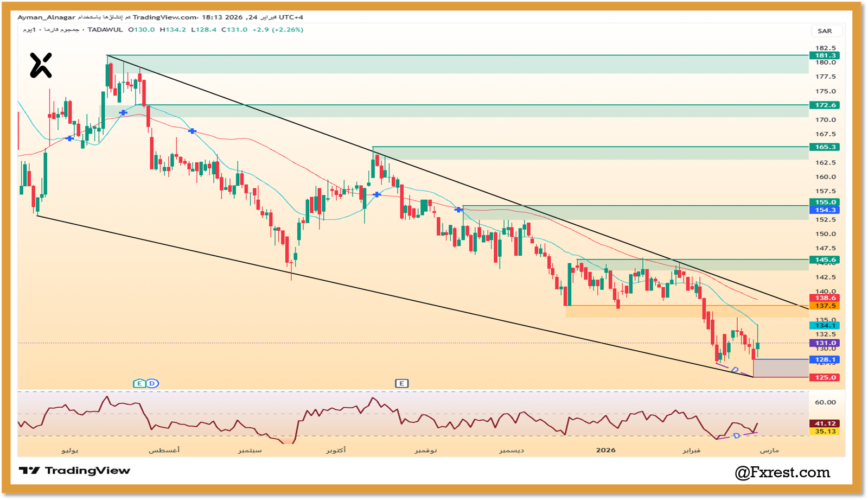Click the blue D divergence label on RSI pane
Image resolution: width=868 pixels, height=500 pixels.
[737, 436]
